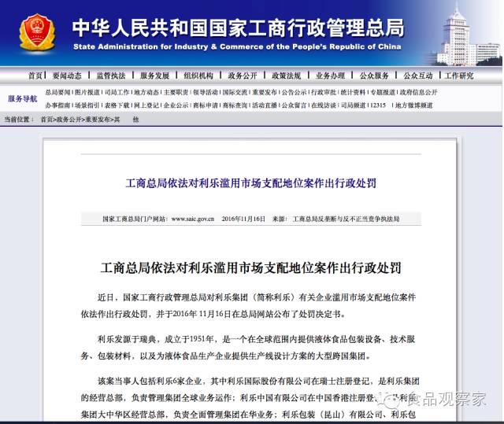Open the 办事指南 link
The width and height of the screenshot is (504, 424).
pos(57,105)
